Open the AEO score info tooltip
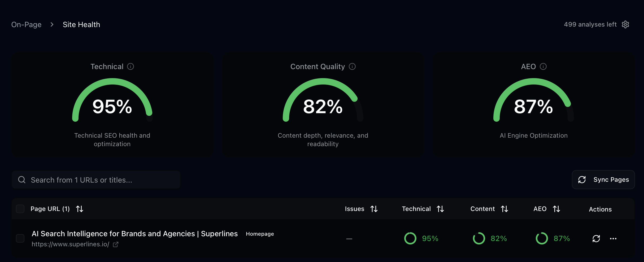Image resolution: width=644 pixels, height=262 pixels. click(x=543, y=67)
